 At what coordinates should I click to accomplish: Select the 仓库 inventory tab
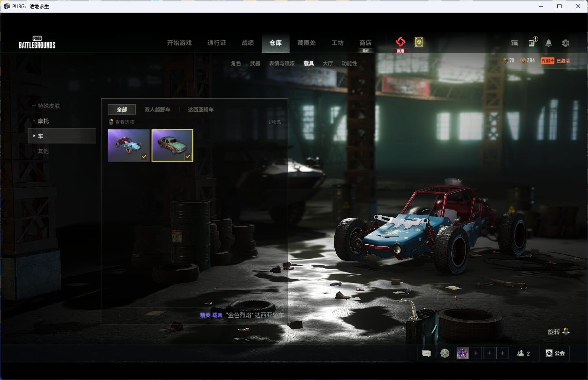[276, 43]
